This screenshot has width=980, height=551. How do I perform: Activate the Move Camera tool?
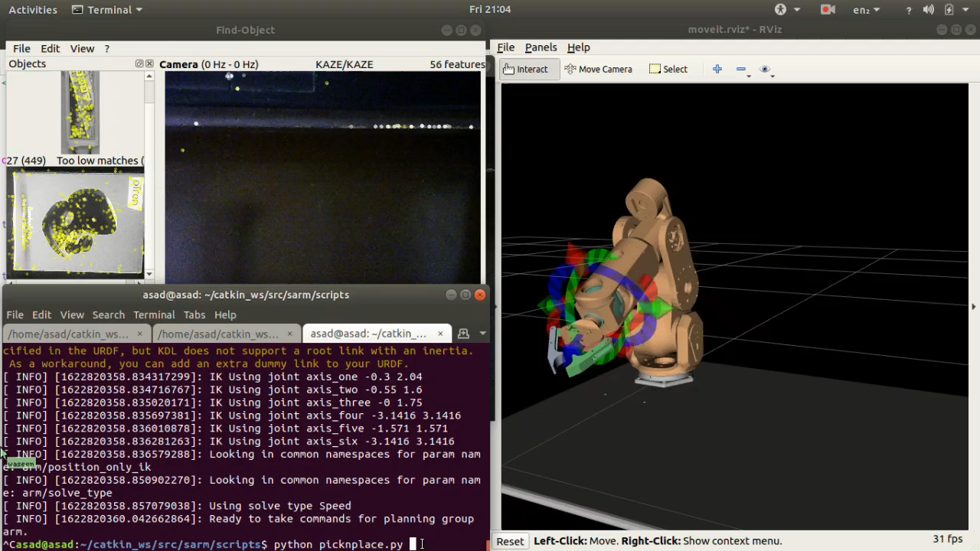click(x=598, y=69)
